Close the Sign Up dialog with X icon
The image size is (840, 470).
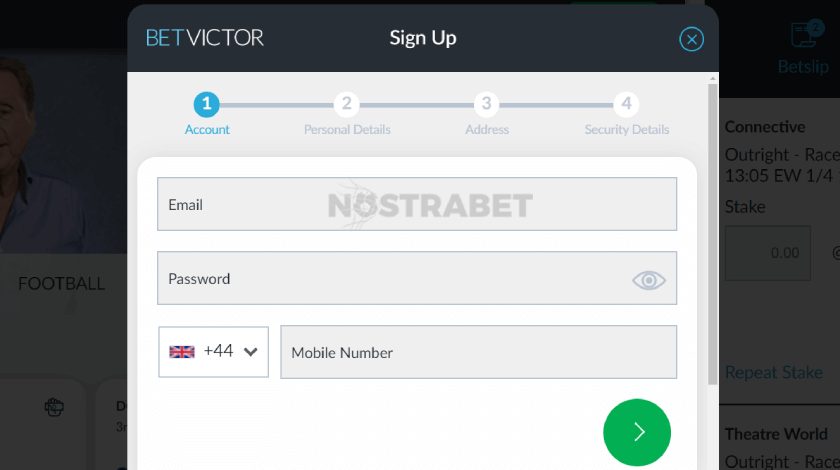691,39
